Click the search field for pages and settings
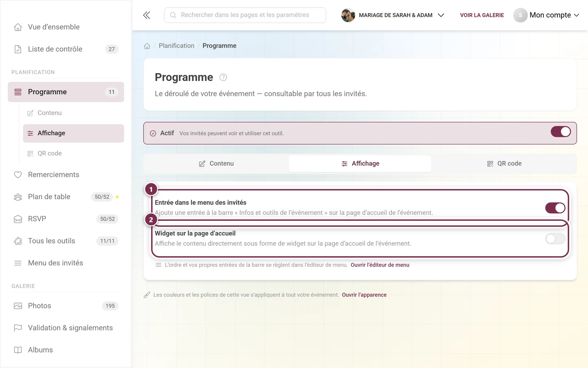This screenshot has width=588, height=368. click(245, 15)
